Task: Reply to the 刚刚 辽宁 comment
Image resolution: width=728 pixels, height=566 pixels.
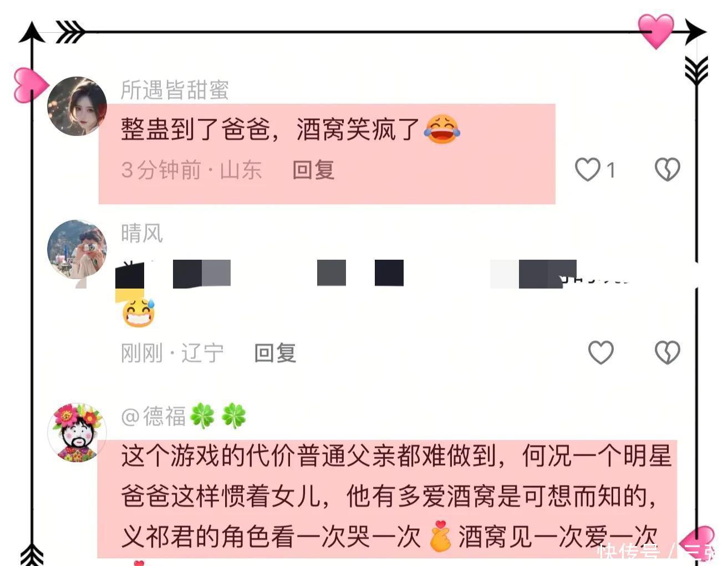Action: coord(275,353)
